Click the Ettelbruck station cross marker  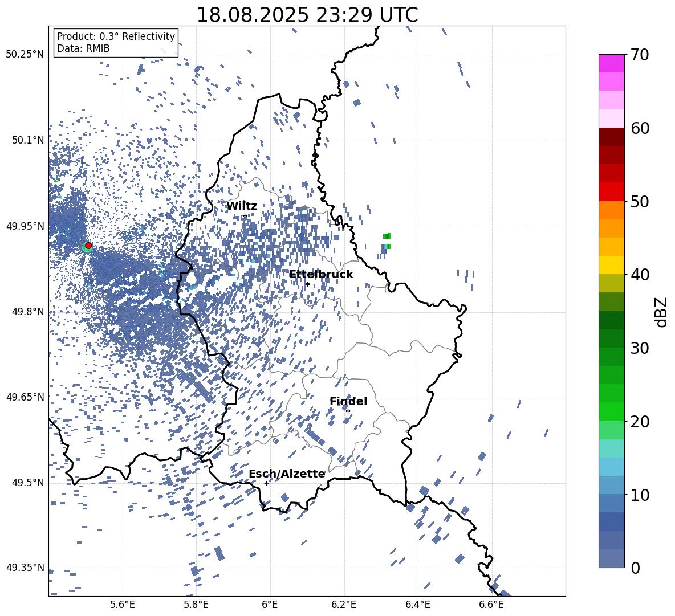click(307, 284)
